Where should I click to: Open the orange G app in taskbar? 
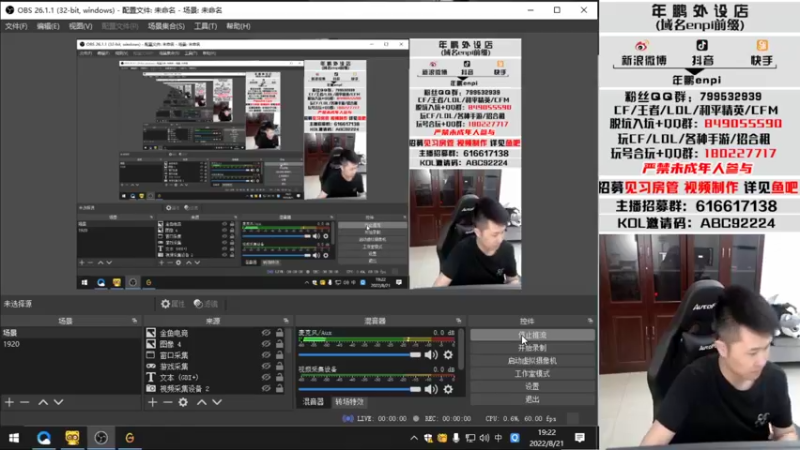coord(130,438)
